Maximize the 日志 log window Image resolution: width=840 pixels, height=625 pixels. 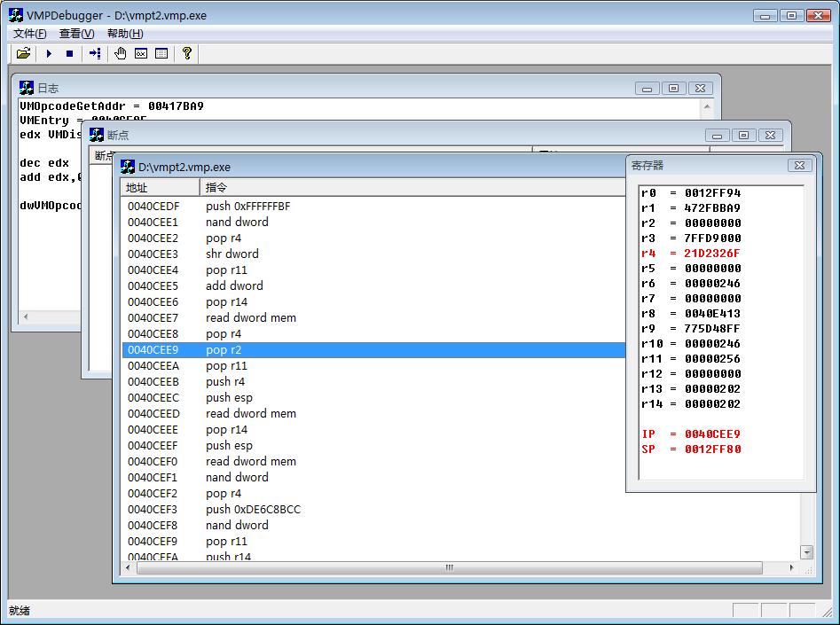674,89
